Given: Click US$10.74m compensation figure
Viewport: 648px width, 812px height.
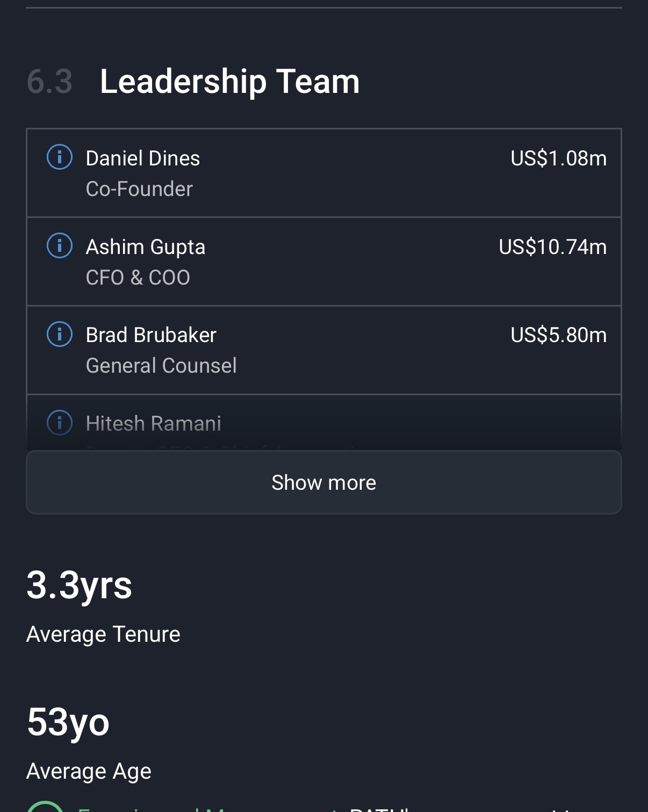Looking at the screenshot, I should coord(552,247).
